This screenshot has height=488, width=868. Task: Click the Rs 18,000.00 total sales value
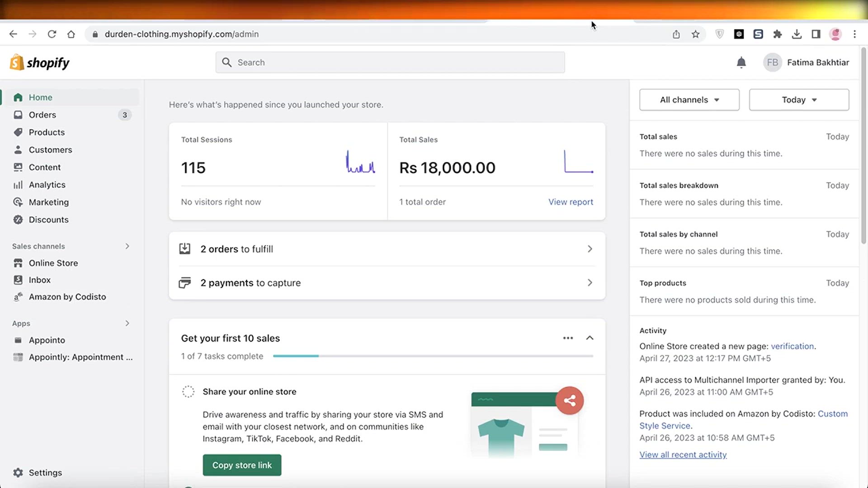447,168
